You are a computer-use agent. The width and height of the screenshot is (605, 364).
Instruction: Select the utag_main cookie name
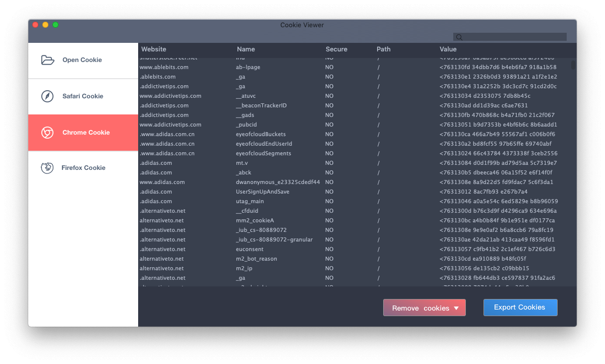point(250,201)
